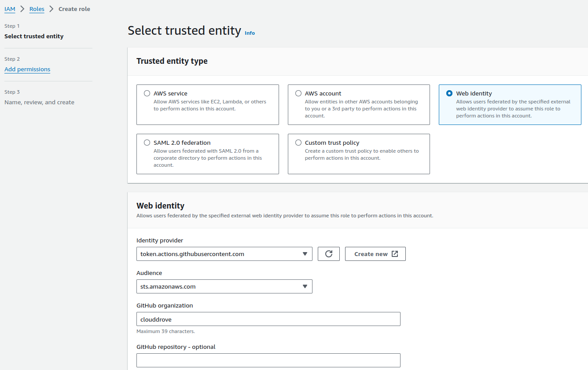Click the GitHub organization text field

coord(268,319)
